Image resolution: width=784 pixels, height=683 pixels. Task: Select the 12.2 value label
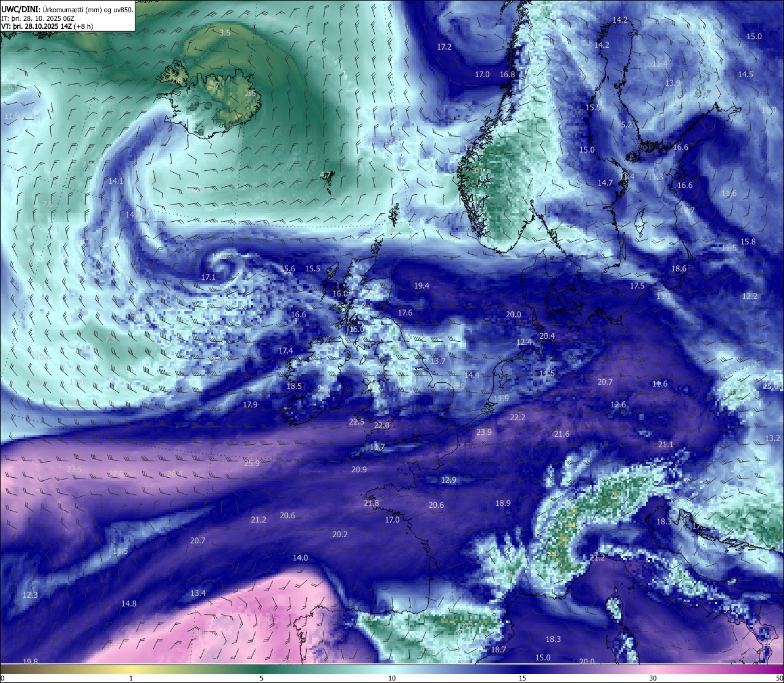point(750,296)
